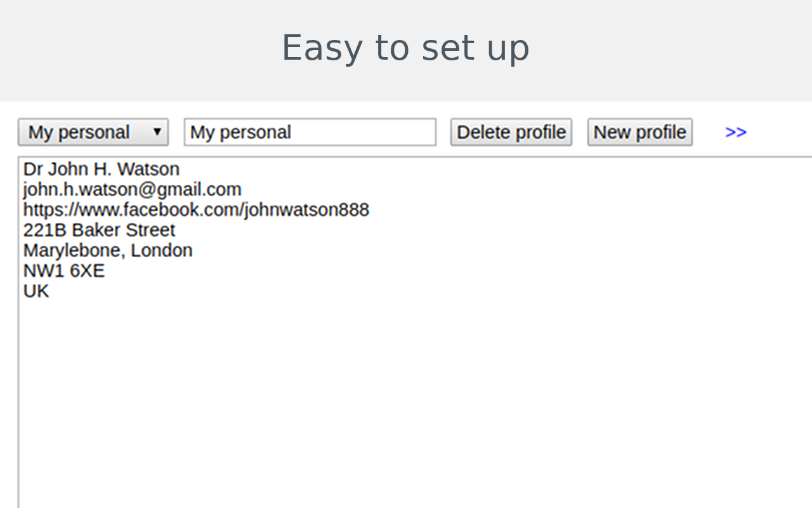Viewport: 812px width, 508px height.
Task: Click the john.h.watson@gmail.com email line
Action: click(x=132, y=189)
